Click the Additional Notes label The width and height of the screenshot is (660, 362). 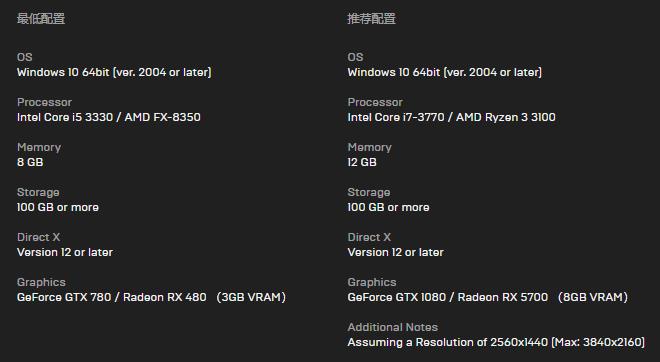[392, 327]
